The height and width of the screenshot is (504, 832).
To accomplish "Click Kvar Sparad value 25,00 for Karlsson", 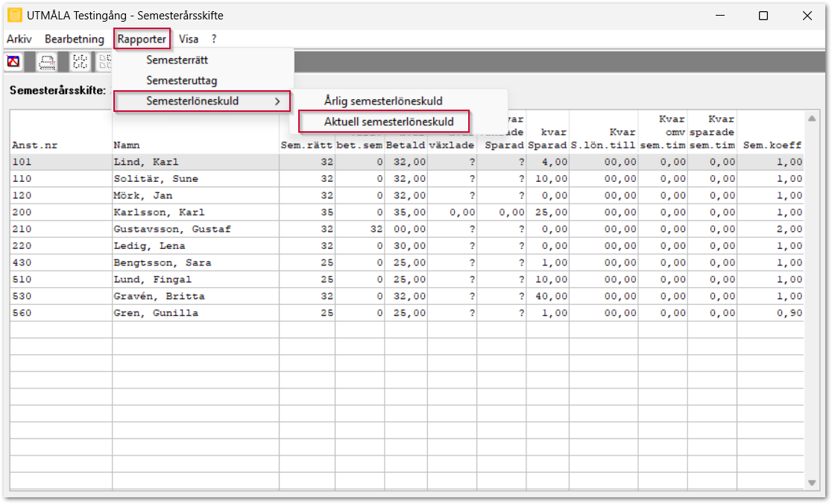I will point(551,212).
